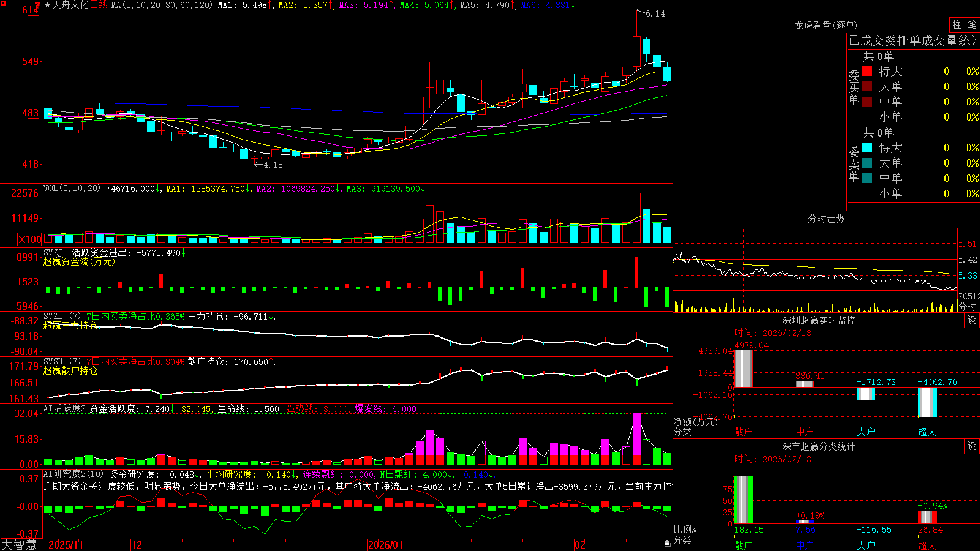The height and width of the screenshot is (551, 980).
Task: Click the 超大 bar valued -4062.76
Action: coord(927,402)
